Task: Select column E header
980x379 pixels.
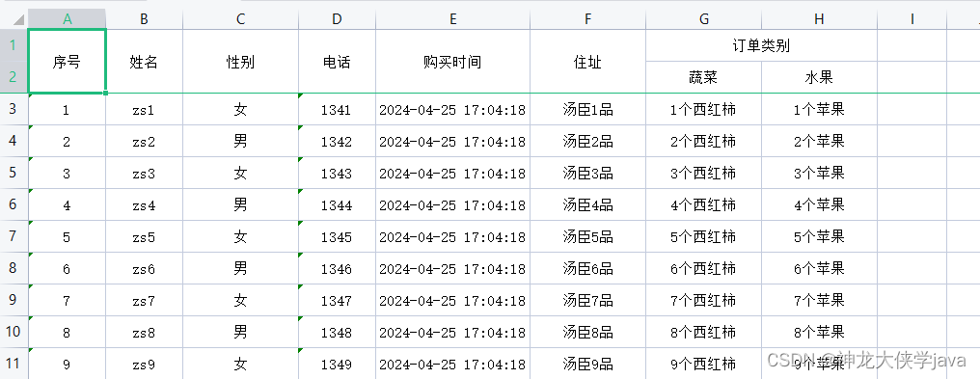Action: pyautogui.click(x=452, y=19)
